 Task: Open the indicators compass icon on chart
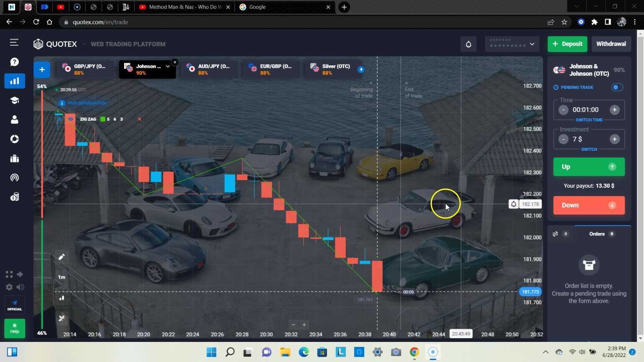pos(62,318)
